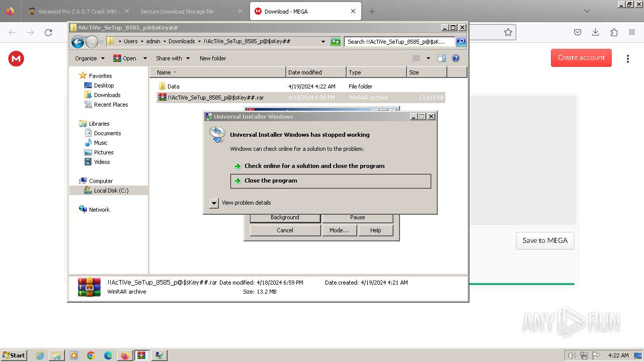Image resolution: width=644 pixels, height=362 pixels.
Task: Click the Explorer search input box
Action: pyautogui.click(x=399, y=42)
